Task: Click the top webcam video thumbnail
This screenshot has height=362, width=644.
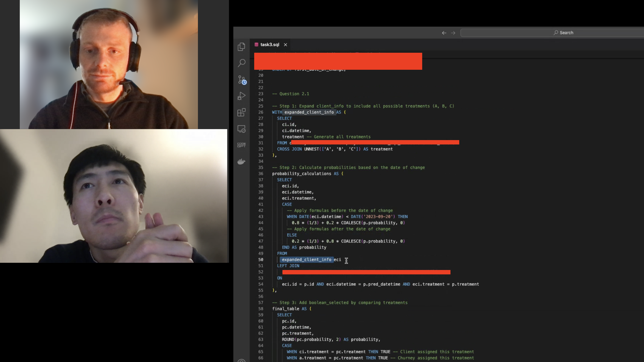Action: pyautogui.click(x=109, y=64)
